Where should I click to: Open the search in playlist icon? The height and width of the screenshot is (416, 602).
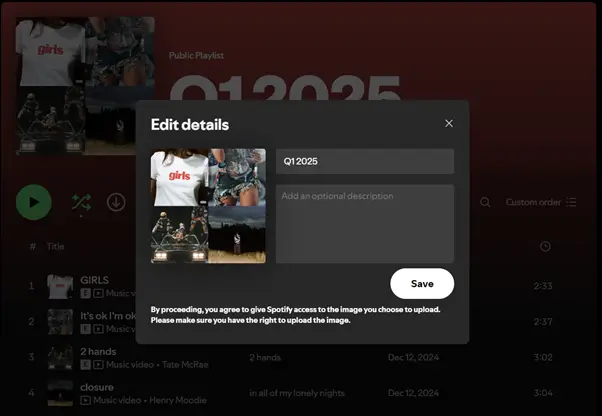pyautogui.click(x=485, y=202)
